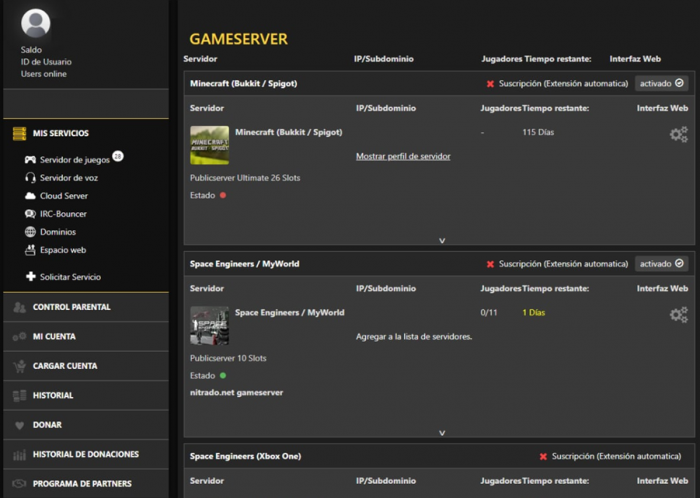700x498 pixels.
Task: Click the green Estado indicator of Space Engineers
Action: click(x=223, y=375)
